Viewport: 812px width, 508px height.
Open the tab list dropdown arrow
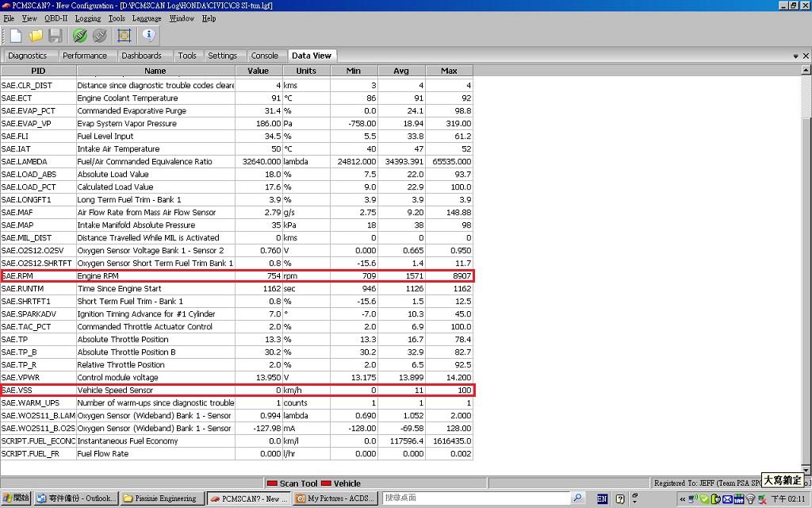[x=795, y=56]
